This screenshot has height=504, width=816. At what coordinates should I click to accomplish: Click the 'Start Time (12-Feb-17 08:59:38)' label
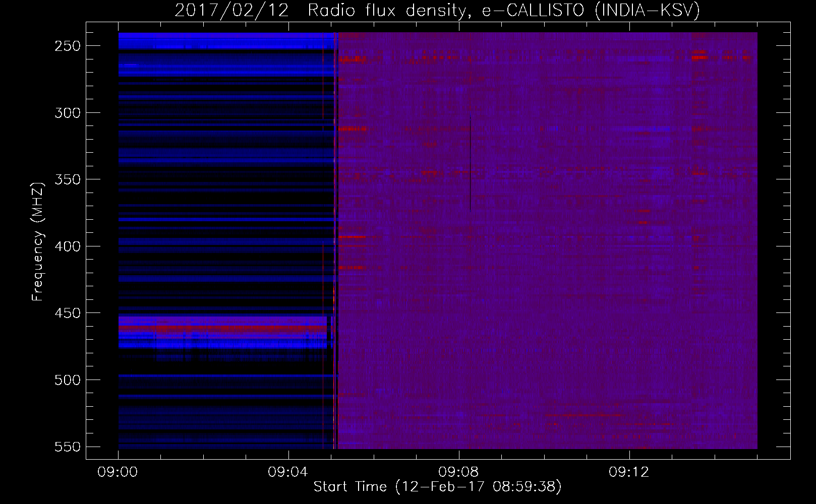pyautogui.click(x=437, y=487)
